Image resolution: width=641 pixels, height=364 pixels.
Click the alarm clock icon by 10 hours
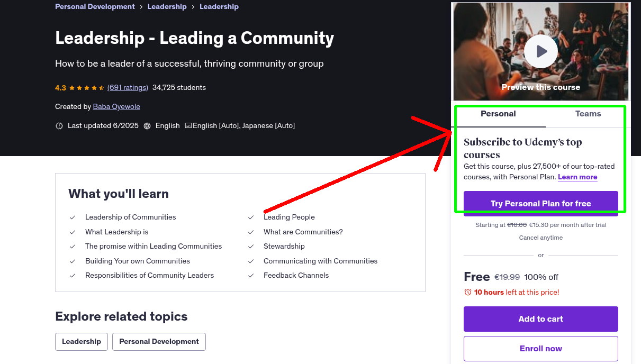coord(467,292)
